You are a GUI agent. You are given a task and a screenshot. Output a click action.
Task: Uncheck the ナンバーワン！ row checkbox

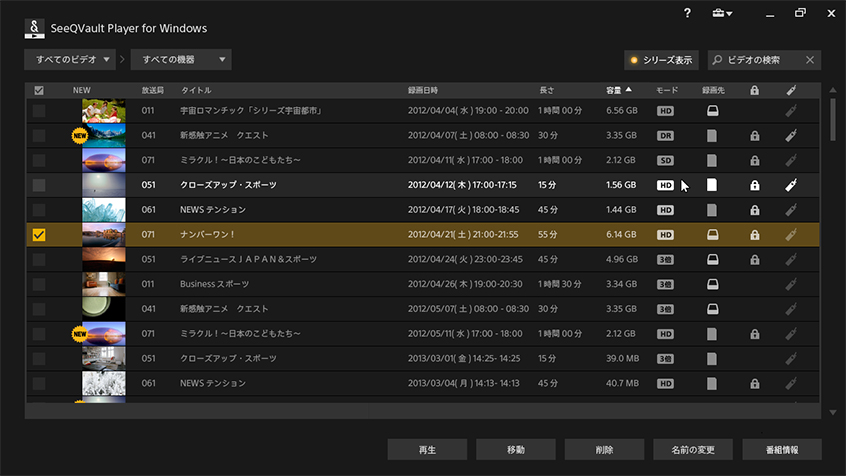(39, 235)
